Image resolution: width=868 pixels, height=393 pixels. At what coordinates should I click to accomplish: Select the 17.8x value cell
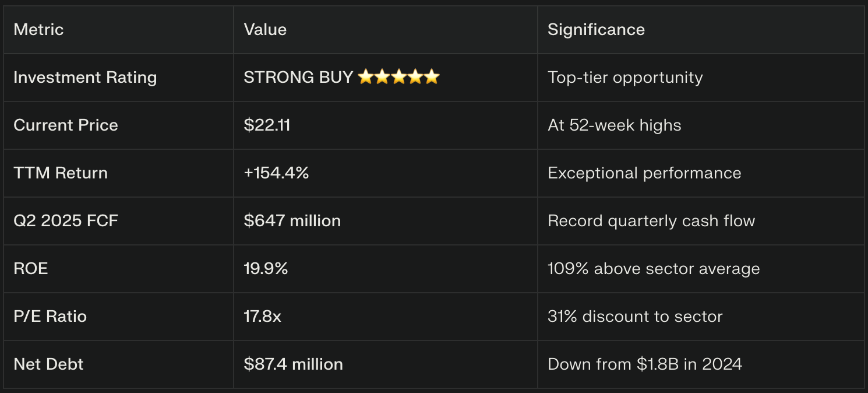pyautogui.click(x=262, y=317)
